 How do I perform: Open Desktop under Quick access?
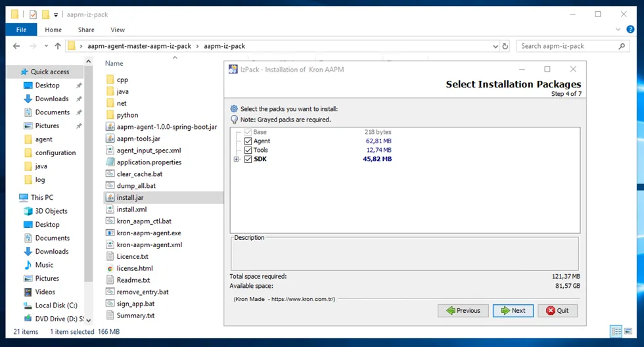click(47, 85)
